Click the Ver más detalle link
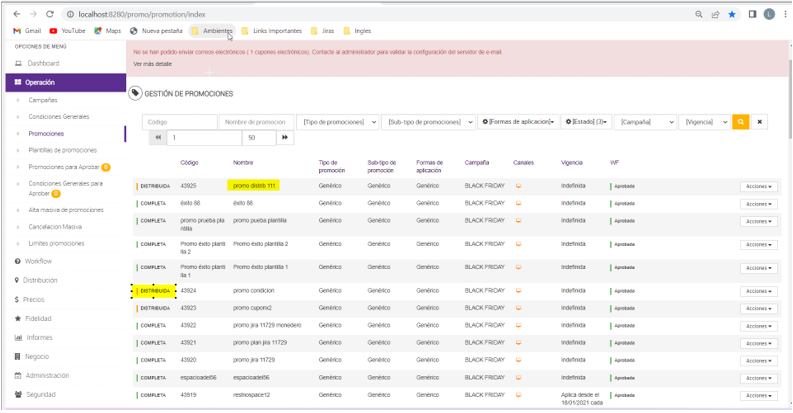The height and width of the screenshot is (413, 793). pos(152,64)
